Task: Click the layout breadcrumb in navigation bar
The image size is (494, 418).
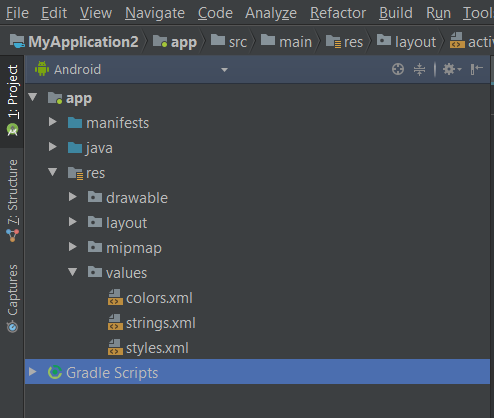Action: 406,42
